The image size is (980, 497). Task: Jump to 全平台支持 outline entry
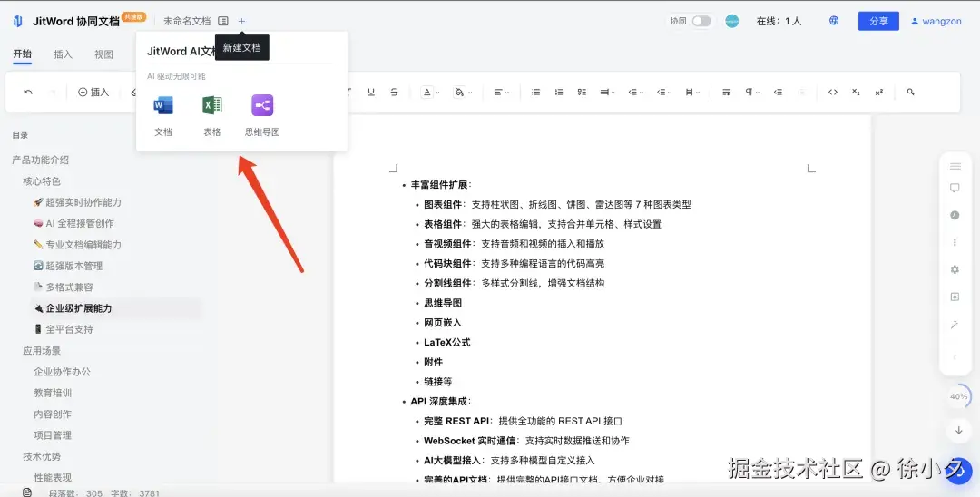point(64,329)
